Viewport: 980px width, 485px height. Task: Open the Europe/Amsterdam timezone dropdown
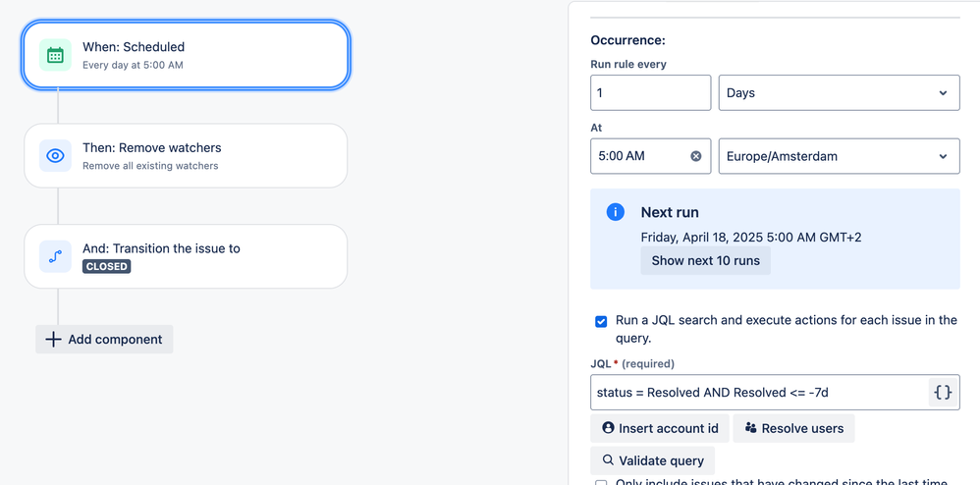click(x=840, y=156)
